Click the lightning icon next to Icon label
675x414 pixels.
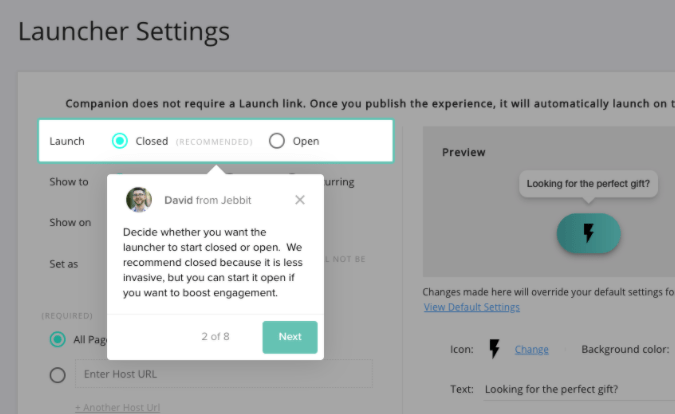click(x=494, y=349)
